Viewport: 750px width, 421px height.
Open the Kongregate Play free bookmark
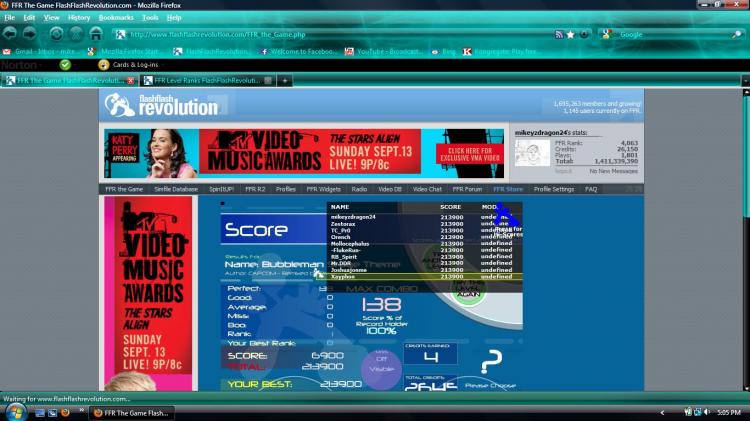click(500, 52)
